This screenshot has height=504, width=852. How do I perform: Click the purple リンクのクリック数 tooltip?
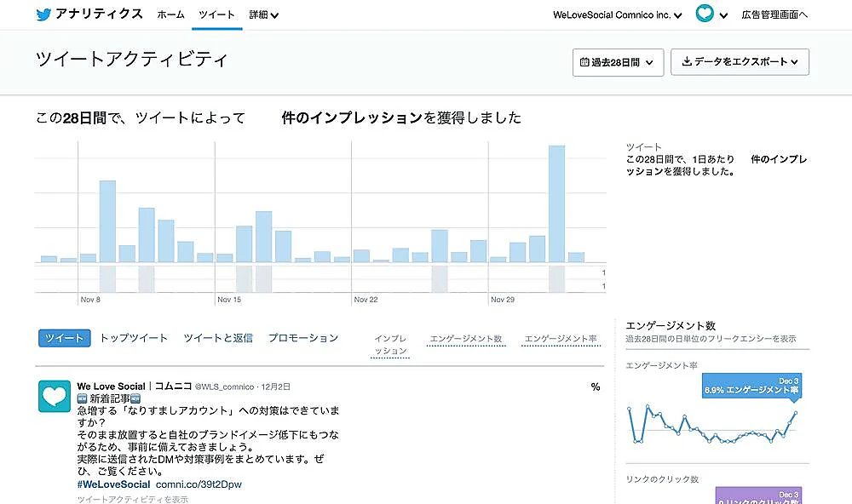(x=758, y=495)
